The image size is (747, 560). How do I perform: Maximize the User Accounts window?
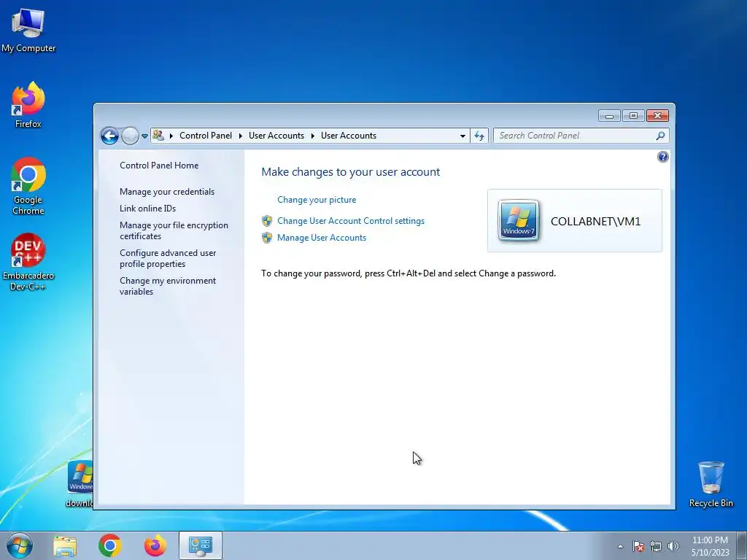[x=633, y=116]
